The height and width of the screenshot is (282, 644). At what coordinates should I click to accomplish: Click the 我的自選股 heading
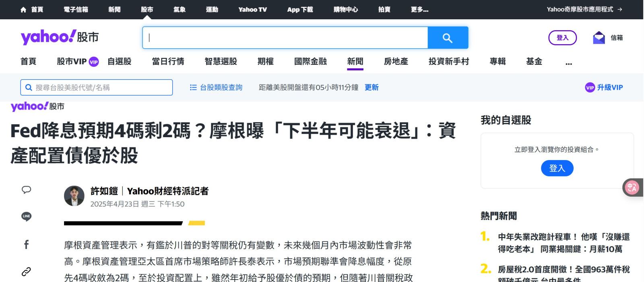pos(506,120)
